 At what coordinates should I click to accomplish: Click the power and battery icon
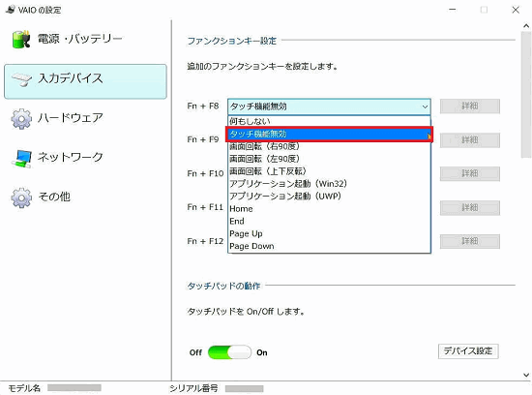pyautogui.click(x=21, y=40)
